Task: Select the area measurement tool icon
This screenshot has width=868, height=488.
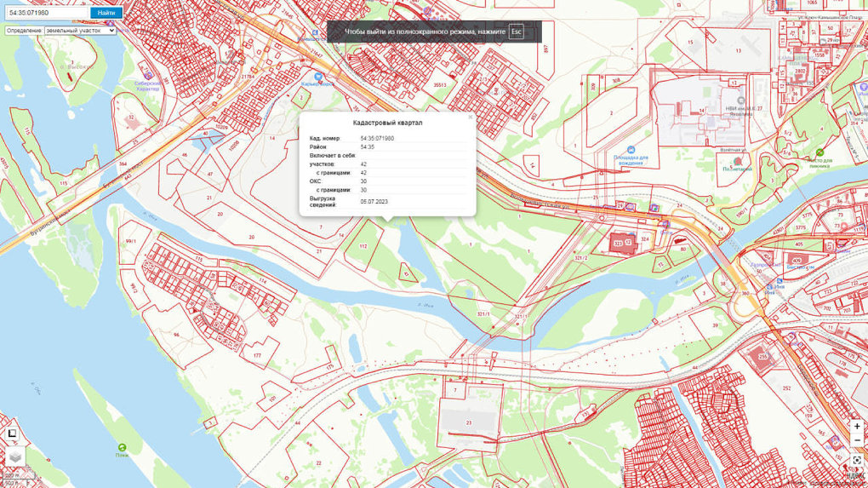Action: click(x=13, y=433)
